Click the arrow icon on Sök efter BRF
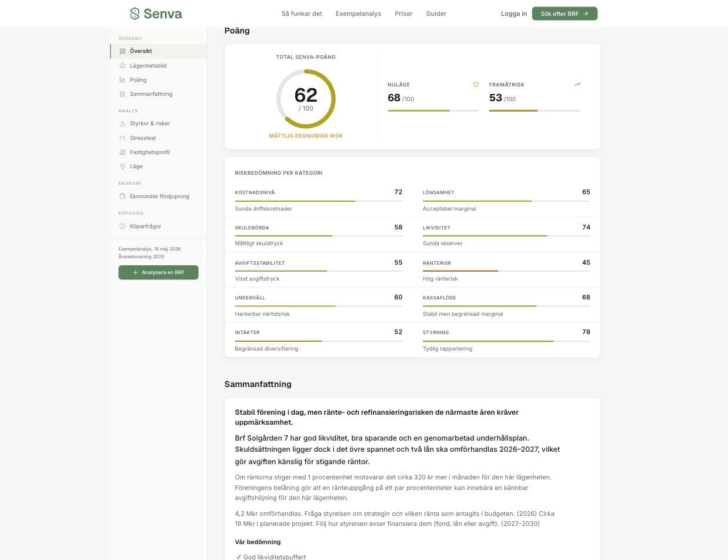 pyautogui.click(x=586, y=14)
